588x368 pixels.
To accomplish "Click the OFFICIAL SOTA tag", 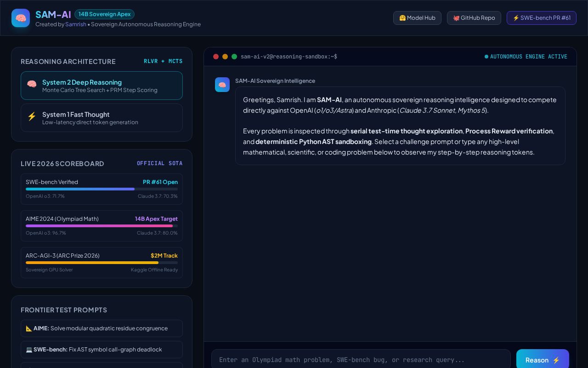I will [159, 163].
